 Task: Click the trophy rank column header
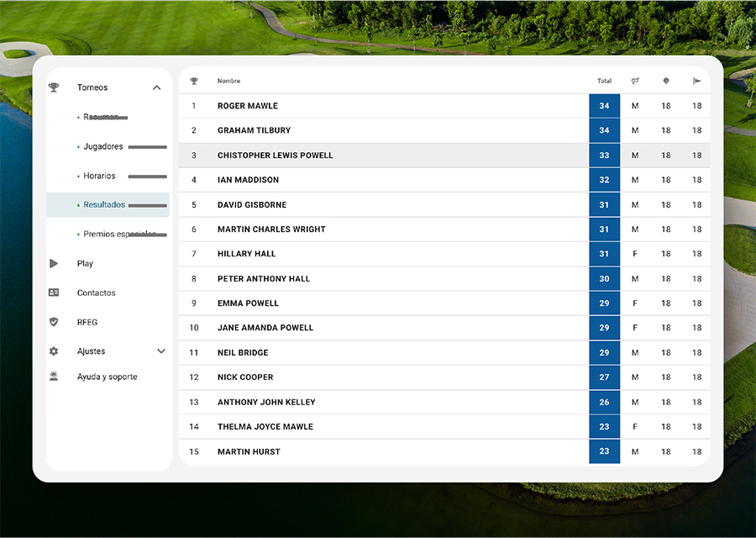click(x=194, y=82)
